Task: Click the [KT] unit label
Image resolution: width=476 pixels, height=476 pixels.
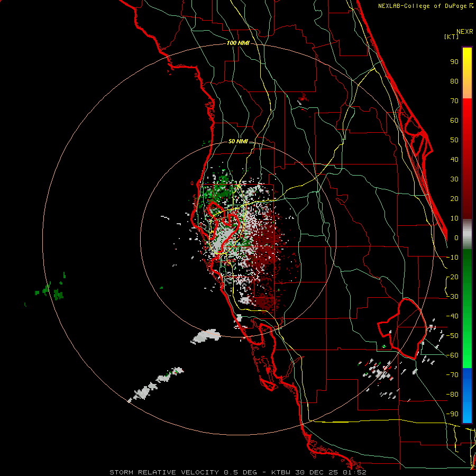Action: tap(452, 36)
